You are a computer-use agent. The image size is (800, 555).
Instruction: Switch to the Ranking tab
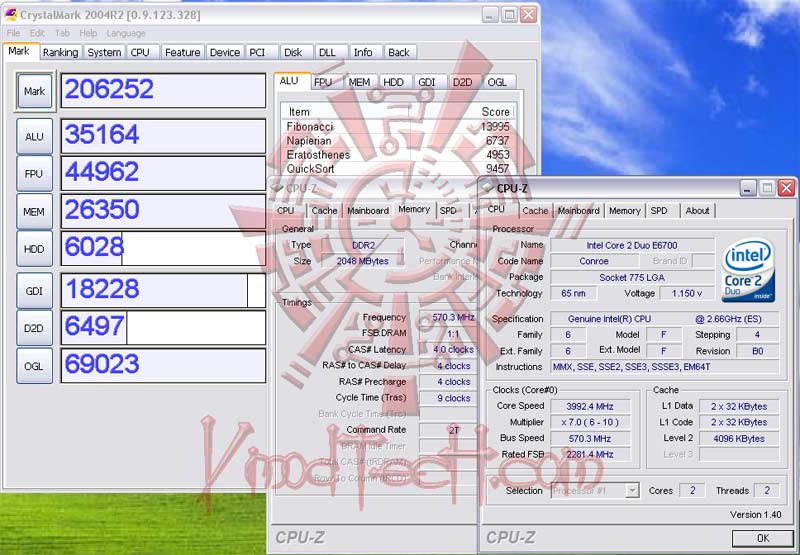[x=60, y=53]
